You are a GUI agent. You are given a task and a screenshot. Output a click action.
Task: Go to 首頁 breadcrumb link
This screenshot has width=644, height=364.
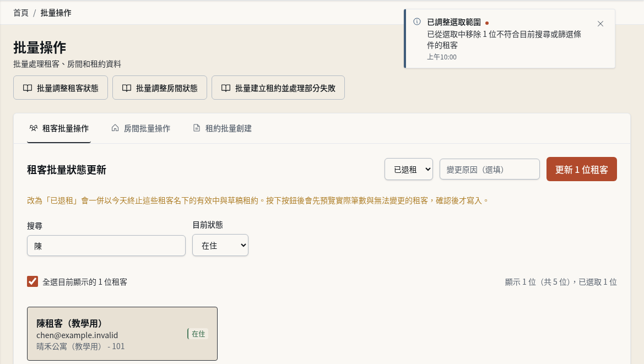[x=20, y=13]
